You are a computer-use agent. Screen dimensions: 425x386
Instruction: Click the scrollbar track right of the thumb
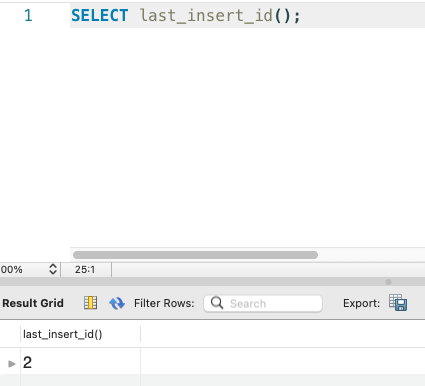tap(371, 255)
